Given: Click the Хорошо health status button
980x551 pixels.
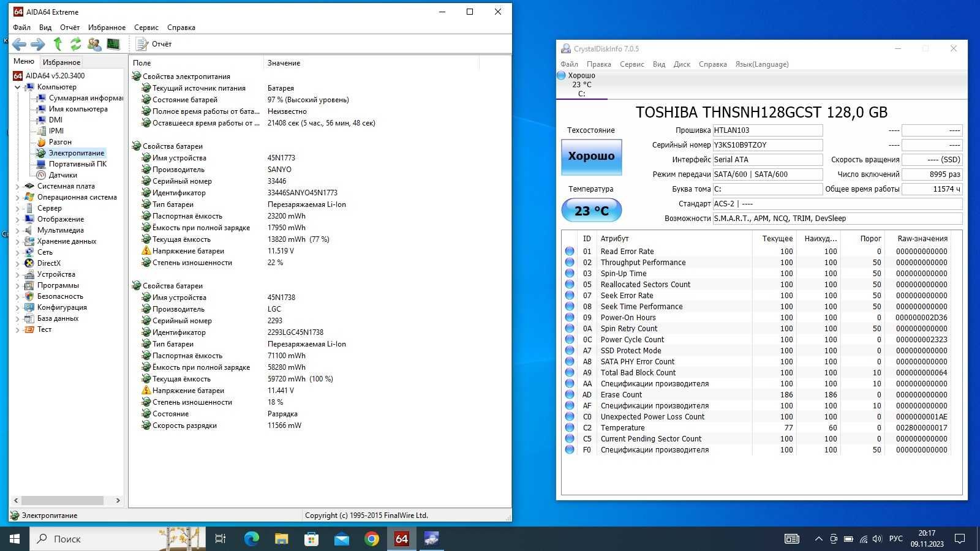Looking at the screenshot, I should tap(592, 157).
